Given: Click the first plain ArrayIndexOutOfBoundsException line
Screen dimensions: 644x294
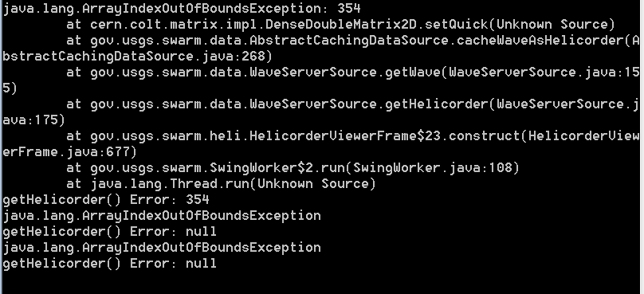Looking at the screenshot, I should coord(162,216).
